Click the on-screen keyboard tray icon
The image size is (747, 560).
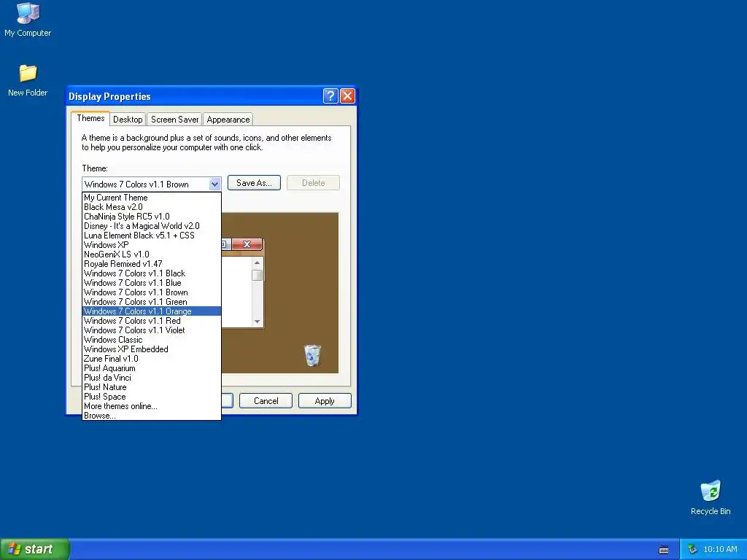click(x=664, y=550)
